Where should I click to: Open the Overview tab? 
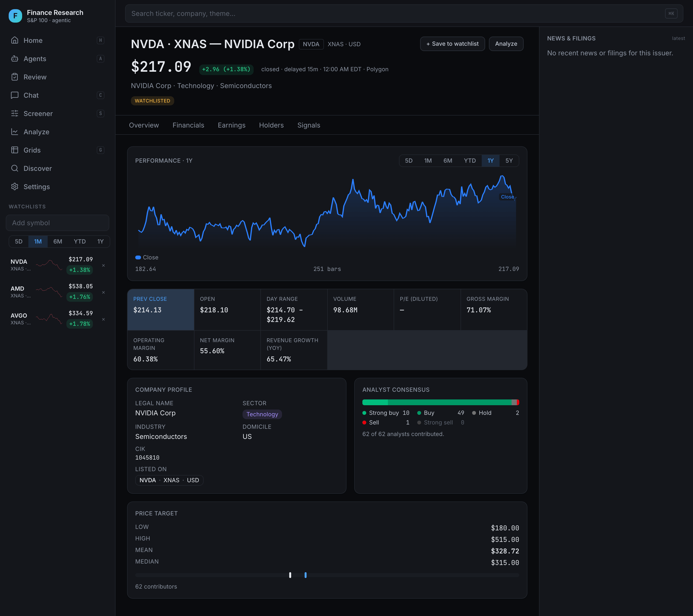click(144, 125)
